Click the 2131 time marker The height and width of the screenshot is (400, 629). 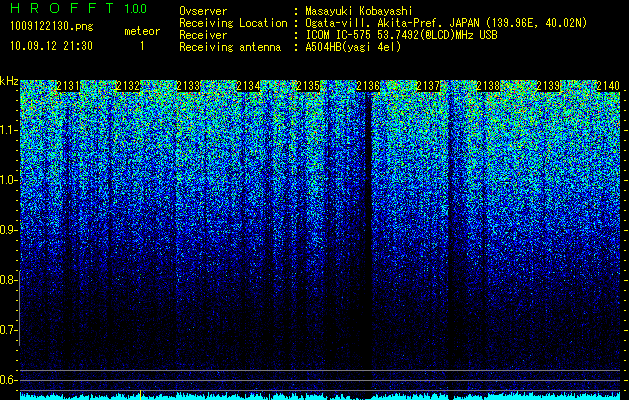tap(68, 86)
